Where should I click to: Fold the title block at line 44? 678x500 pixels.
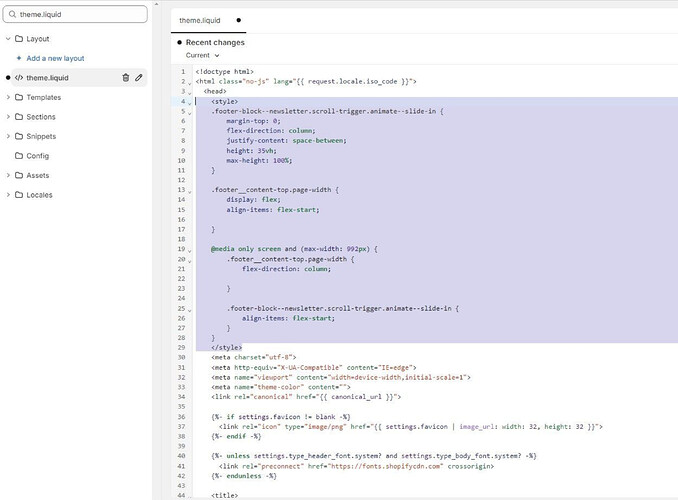click(x=189, y=496)
